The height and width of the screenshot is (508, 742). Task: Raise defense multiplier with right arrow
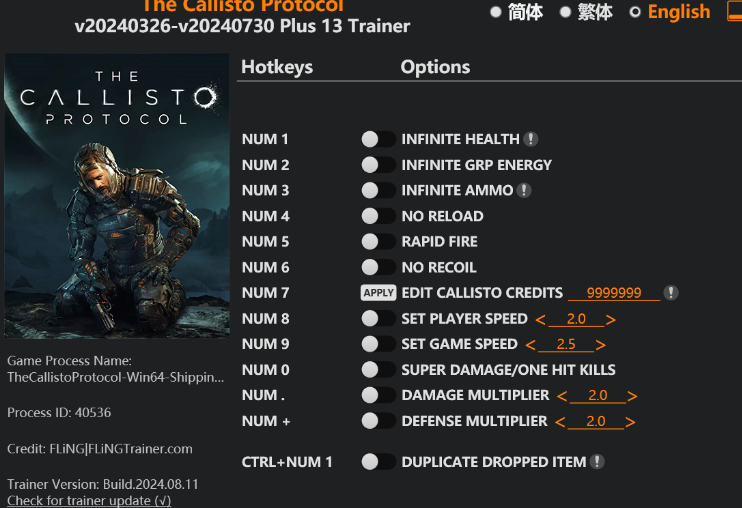[630, 422]
